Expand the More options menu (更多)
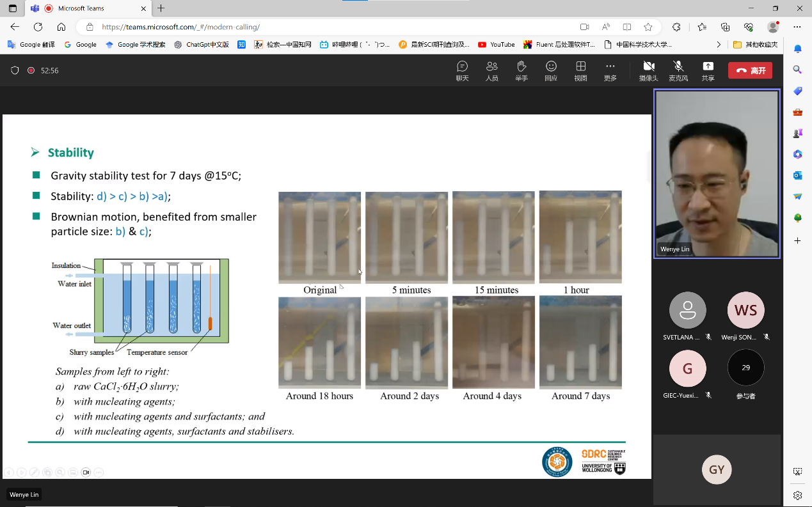The width and height of the screenshot is (812, 507). [x=610, y=70]
